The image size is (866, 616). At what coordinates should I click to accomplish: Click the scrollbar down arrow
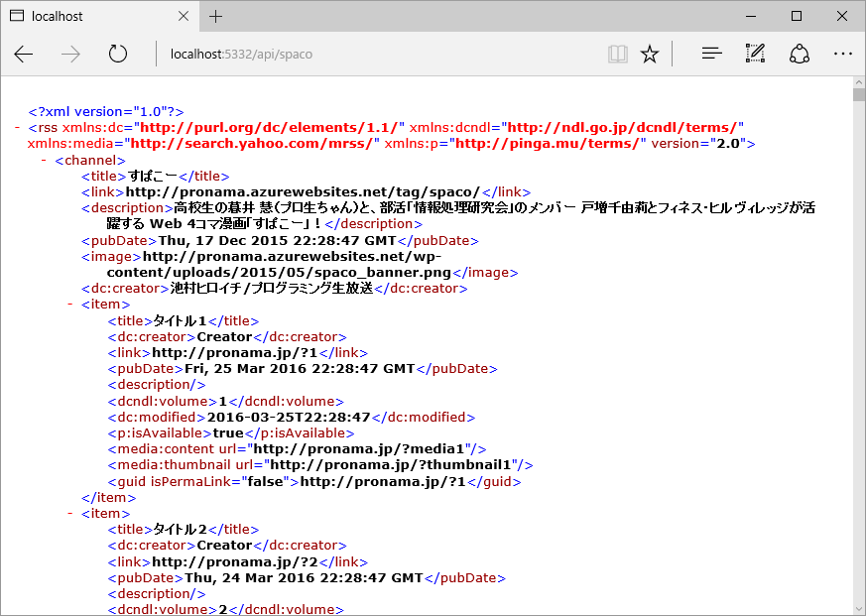(x=858, y=607)
